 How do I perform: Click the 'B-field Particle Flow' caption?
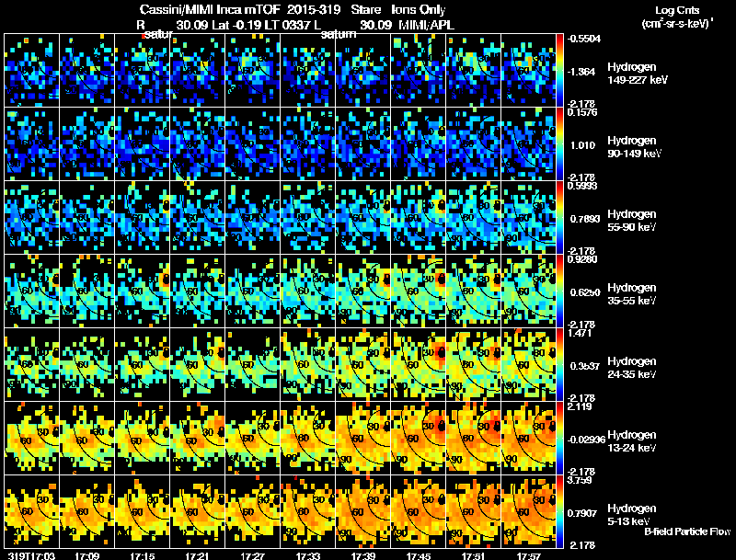687,531
